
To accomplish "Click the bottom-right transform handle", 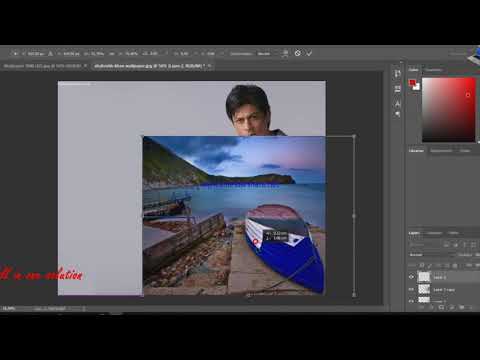I will (354, 295).
